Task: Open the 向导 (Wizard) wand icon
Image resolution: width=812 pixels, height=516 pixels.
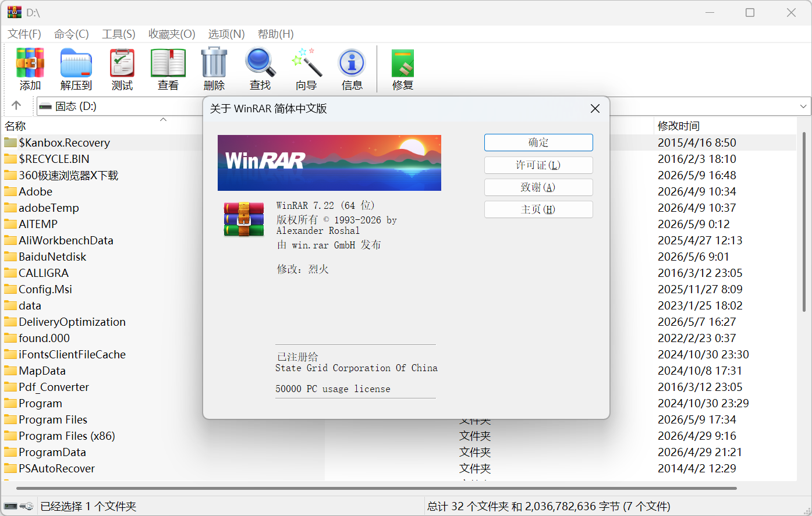Action: (x=306, y=63)
